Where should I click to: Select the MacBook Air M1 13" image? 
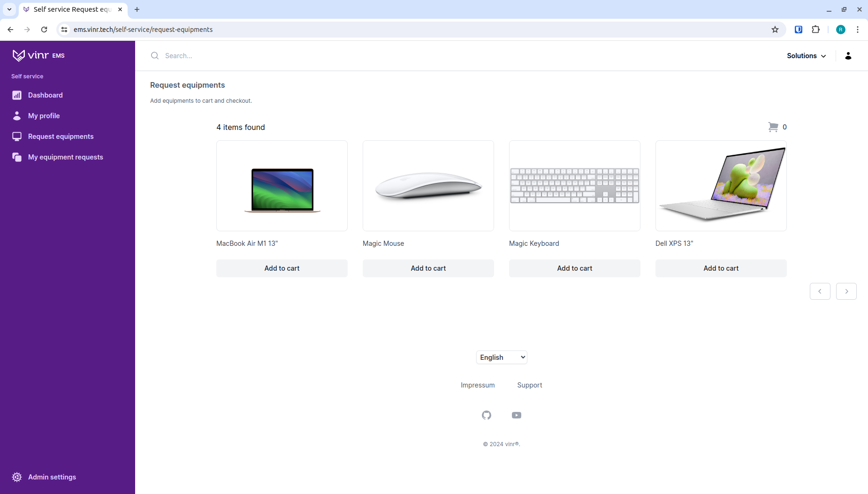(282, 186)
